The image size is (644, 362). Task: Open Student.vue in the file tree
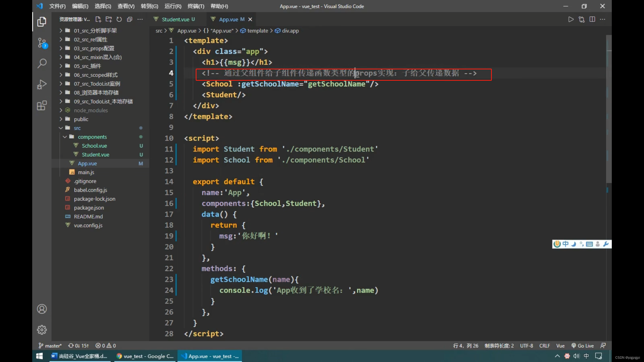point(100,155)
